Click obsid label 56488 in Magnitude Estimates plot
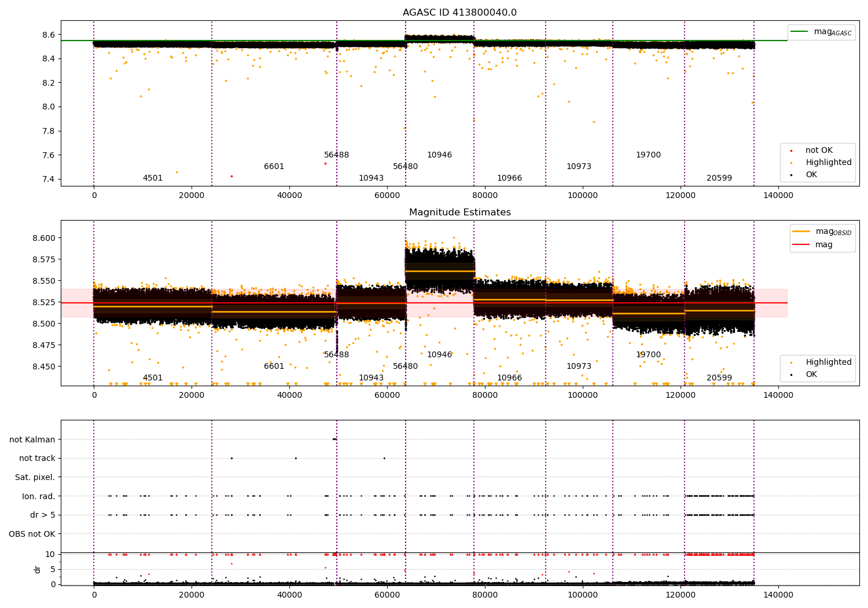Image resolution: width=868 pixels, height=608 pixels. click(x=337, y=355)
